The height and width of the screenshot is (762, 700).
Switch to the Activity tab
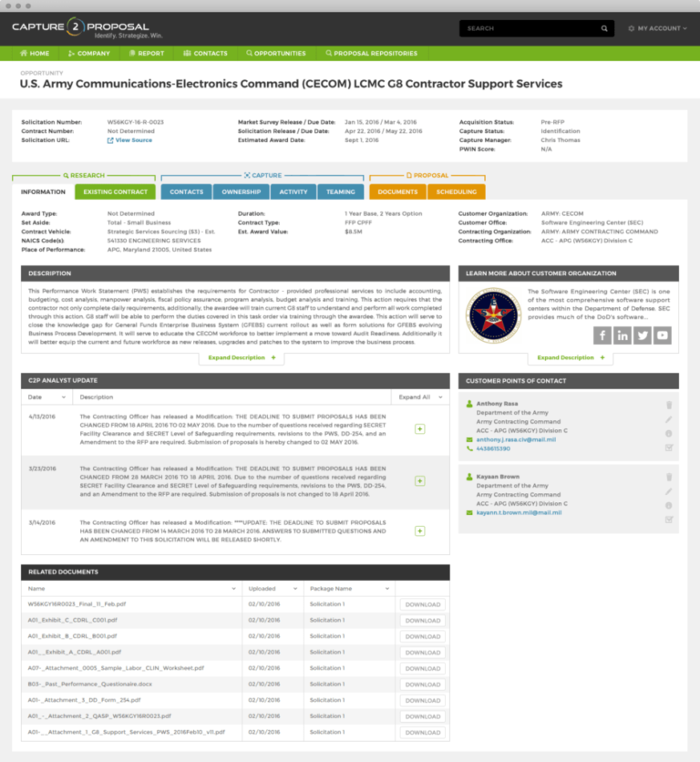click(x=293, y=192)
